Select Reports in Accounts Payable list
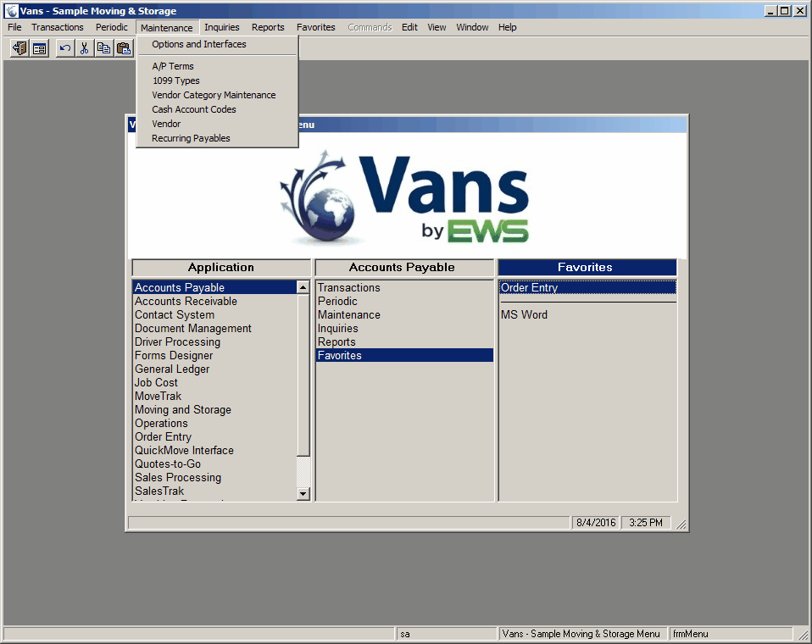Screen dimensions: 812x644 tap(404, 341)
